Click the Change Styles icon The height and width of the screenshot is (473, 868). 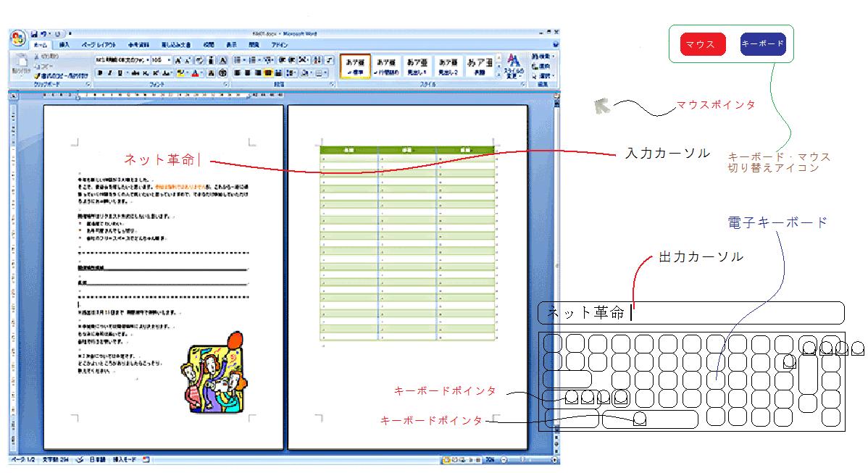tap(513, 64)
